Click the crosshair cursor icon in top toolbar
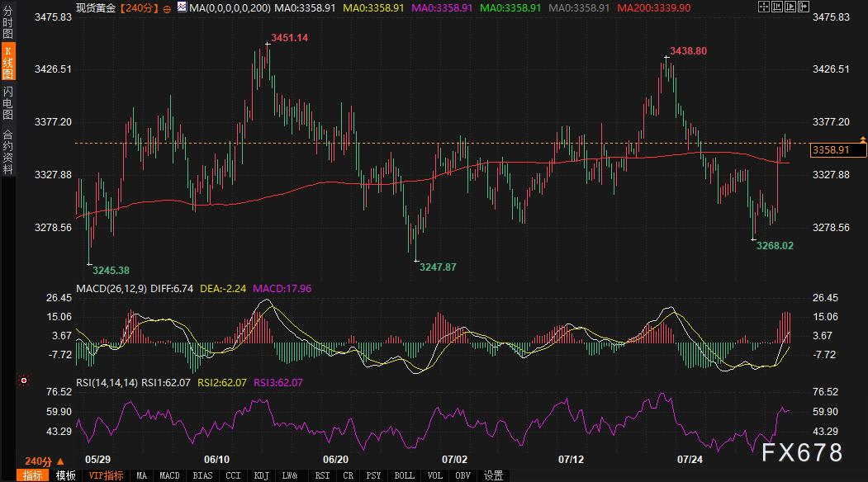868x482 pixels. coord(762,7)
